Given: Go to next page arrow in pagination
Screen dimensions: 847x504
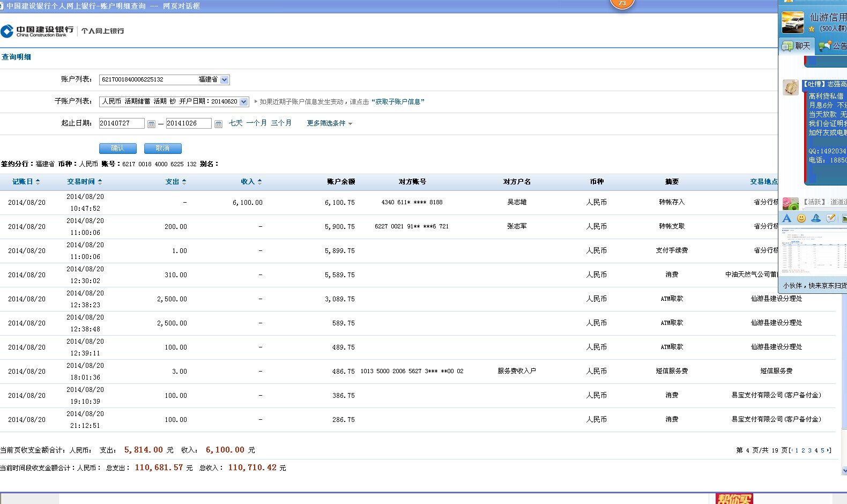Looking at the screenshot, I should [x=829, y=450].
